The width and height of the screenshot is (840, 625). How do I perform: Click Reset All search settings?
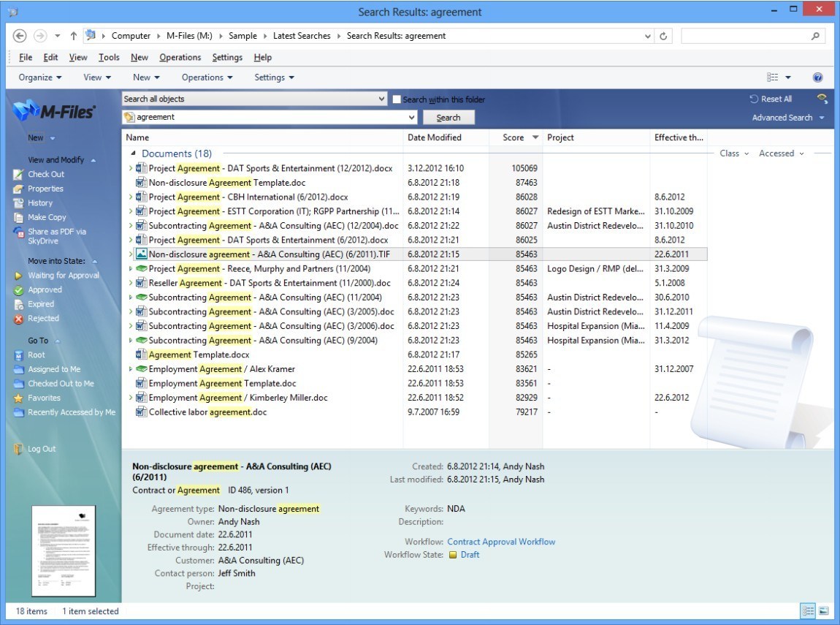771,99
